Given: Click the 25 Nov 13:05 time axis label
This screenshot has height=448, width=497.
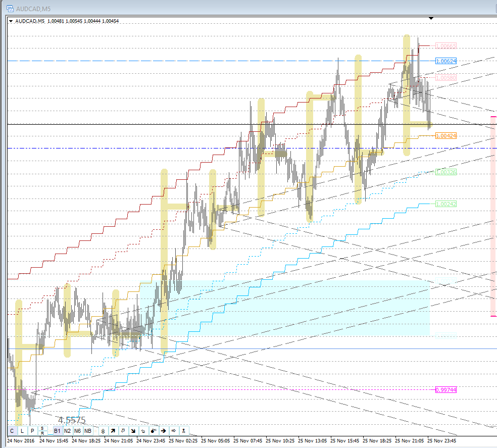Looking at the screenshot, I should tap(312, 441).
